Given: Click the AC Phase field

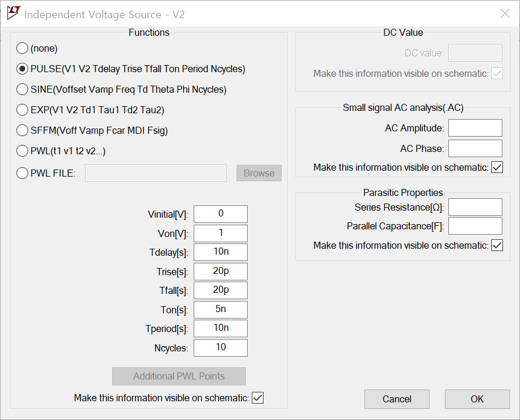Looking at the screenshot, I should tap(475, 148).
